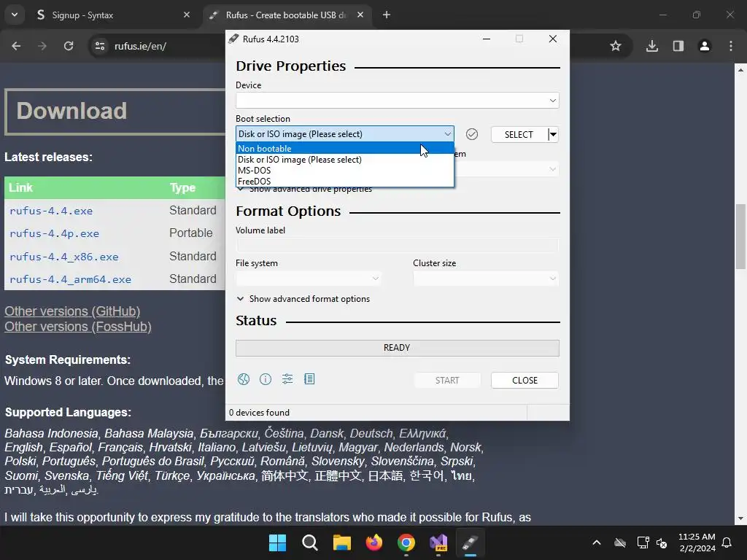Toggle Chrome side panel icon
747x560 pixels.
click(678, 46)
